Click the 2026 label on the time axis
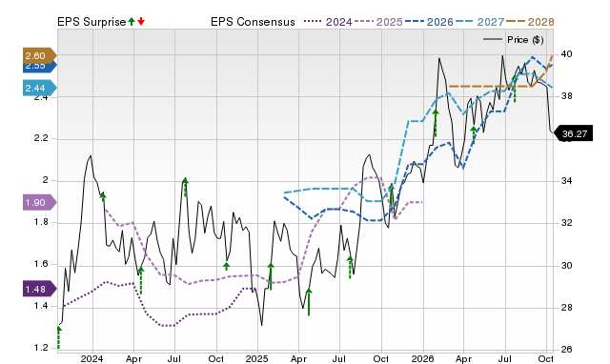This screenshot has width=610, height=364. (x=423, y=358)
